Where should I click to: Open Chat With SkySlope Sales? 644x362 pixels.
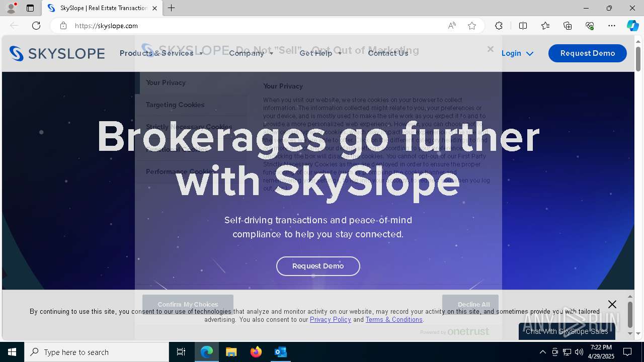coord(567,331)
